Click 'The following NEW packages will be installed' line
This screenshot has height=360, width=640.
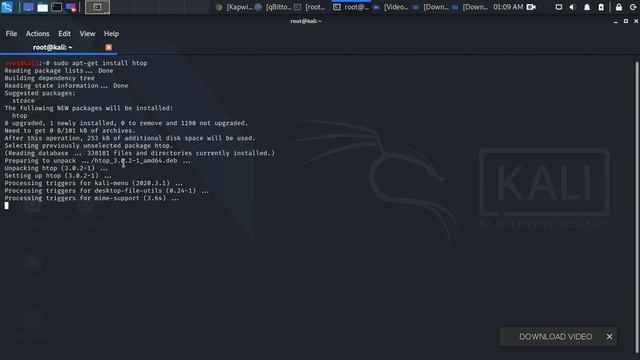tap(89, 108)
